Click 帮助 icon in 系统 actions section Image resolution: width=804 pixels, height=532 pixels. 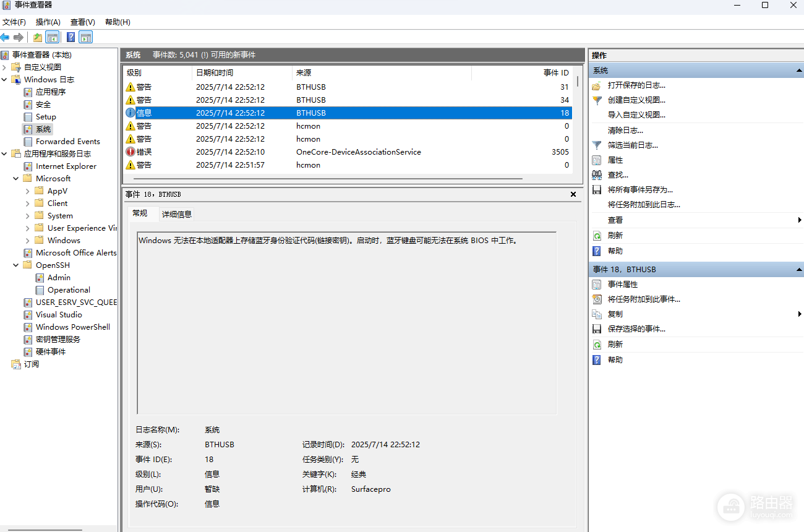click(597, 251)
